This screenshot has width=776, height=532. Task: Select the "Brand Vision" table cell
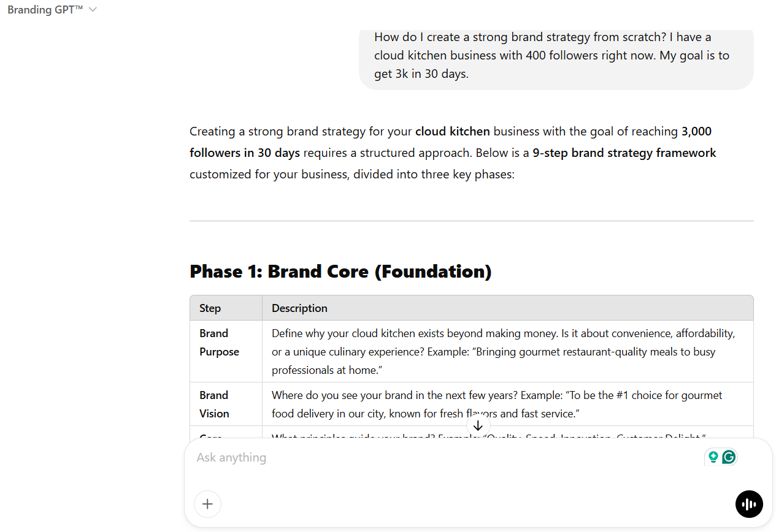click(x=214, y=405)
